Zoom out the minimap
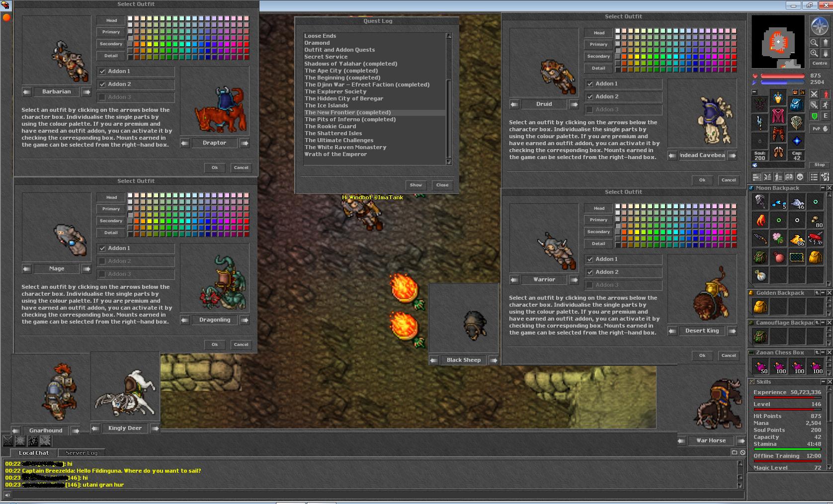This screenshot has height=504, width=833. 814,43
